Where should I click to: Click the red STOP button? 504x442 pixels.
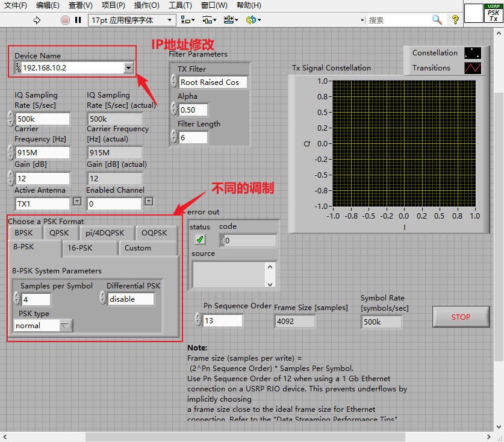(x=461, y=317)
